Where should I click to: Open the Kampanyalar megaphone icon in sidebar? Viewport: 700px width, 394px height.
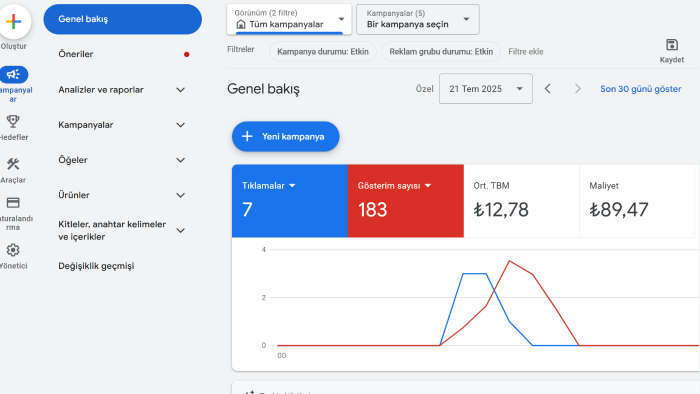coord(13,75)
